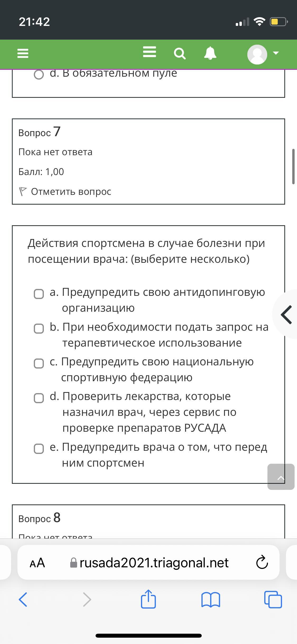This screenshot has width=297, height=644.
Task: Select radio option d В обязательном пуле
Action: (x=39, y=75)
